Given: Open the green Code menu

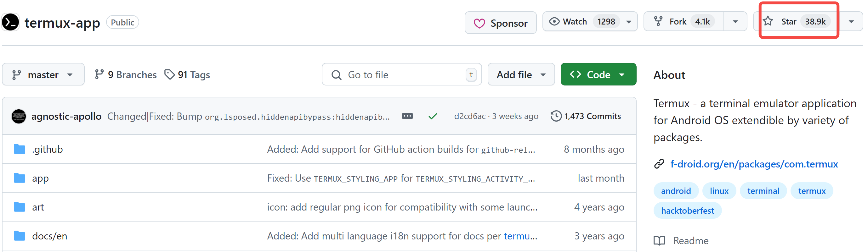Looking at the screenshot, I should pyautogui.click(x=598, y=74).
